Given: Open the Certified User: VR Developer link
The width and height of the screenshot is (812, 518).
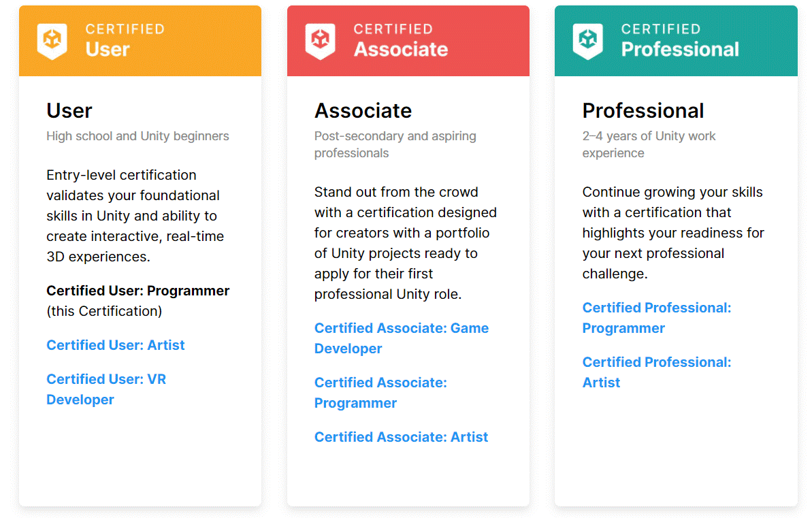Looking at the screenshot, I should point(106,389).
